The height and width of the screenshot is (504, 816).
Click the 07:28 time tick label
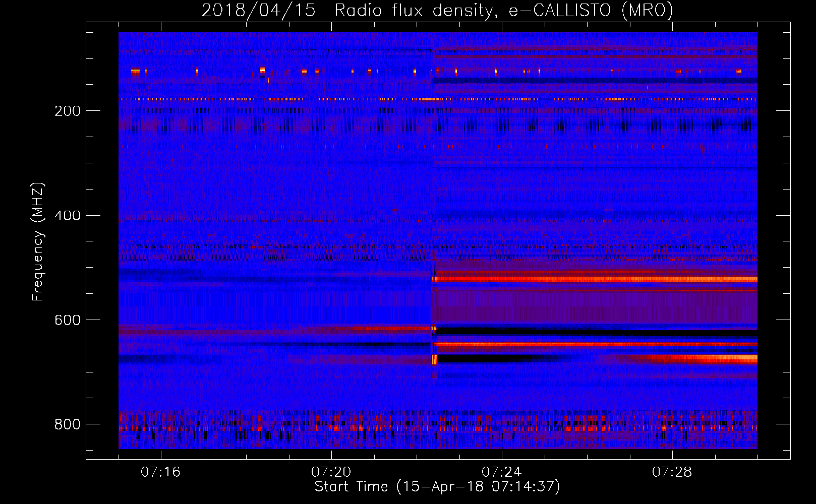672,472
